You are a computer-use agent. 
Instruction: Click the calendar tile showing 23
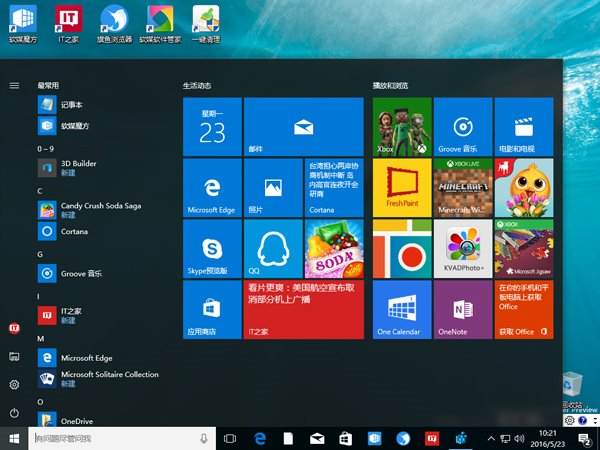click(212, 127)
